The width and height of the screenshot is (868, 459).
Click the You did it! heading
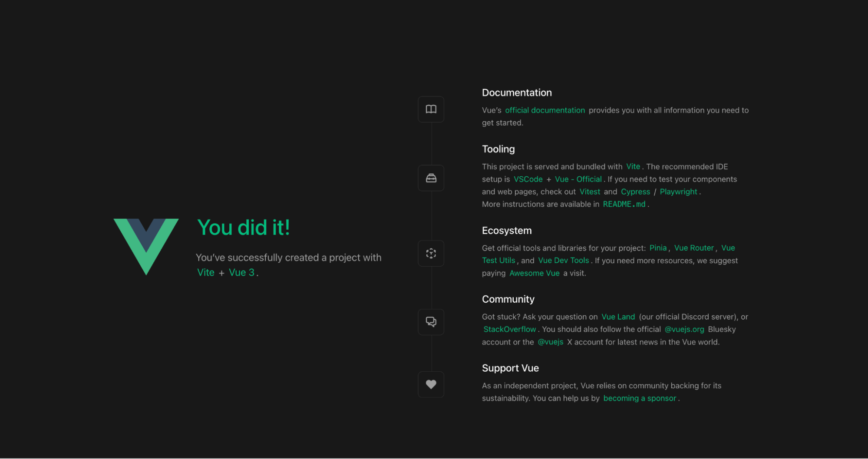click(244, 228)
